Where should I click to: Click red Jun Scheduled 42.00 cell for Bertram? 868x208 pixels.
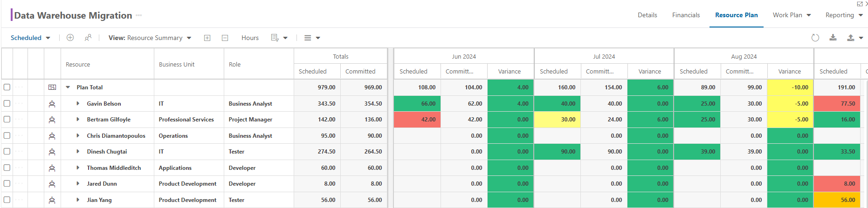(417, 120)
